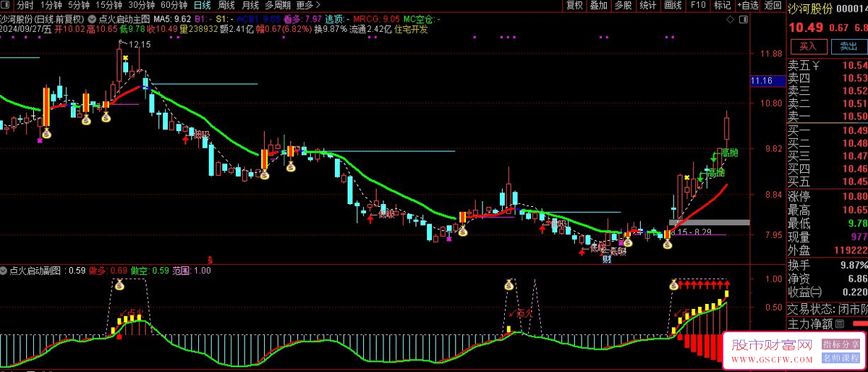Image resolution: width=868 pixels, height=372 pixels.
Task: Open the 多股 multi-stock view
Action: pyautogui.click(x=624, y=5)
